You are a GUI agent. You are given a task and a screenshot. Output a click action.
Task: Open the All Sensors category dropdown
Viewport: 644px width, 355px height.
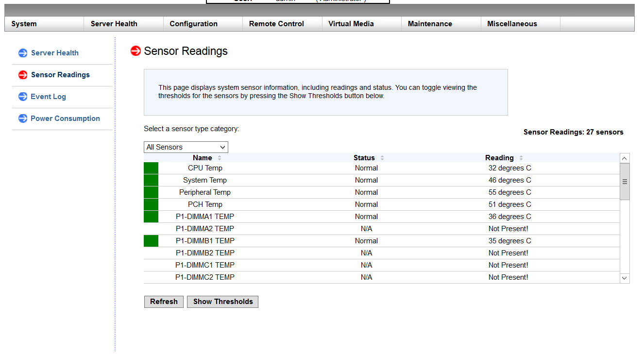coord(186,147)
